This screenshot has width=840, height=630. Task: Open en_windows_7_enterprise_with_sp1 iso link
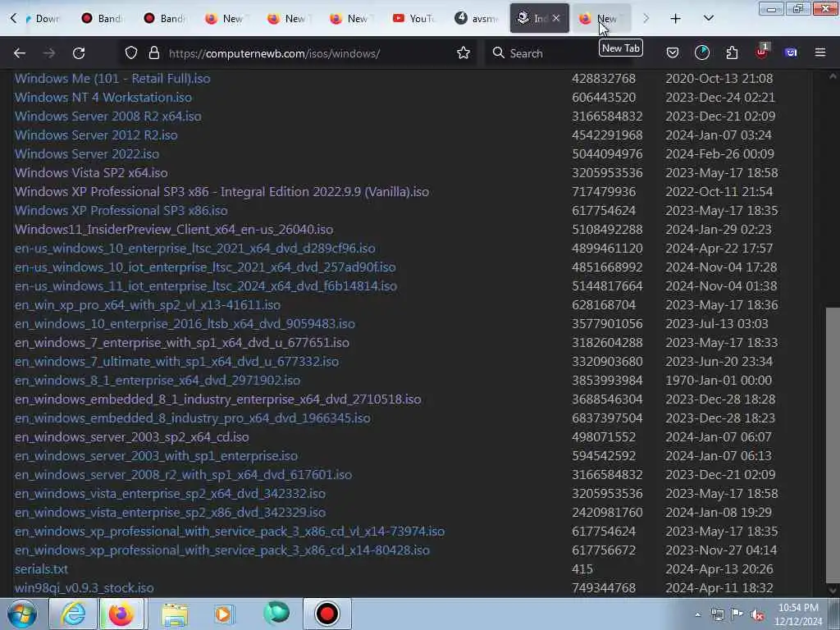click(x=182, y=342)
